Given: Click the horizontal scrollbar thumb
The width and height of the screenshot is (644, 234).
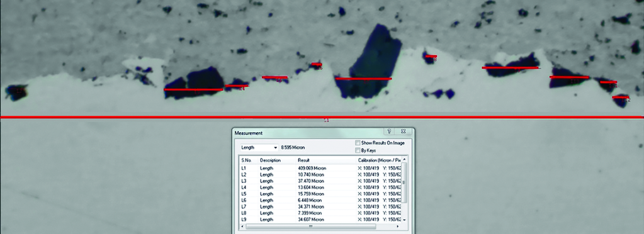Looking at the screenshot, I should (x=311, y=226).
